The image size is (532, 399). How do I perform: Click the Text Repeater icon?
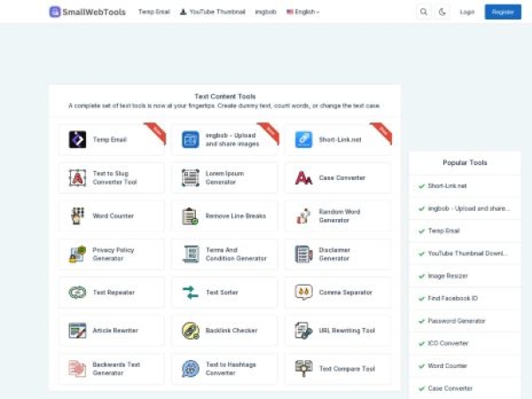pos(77,292)
